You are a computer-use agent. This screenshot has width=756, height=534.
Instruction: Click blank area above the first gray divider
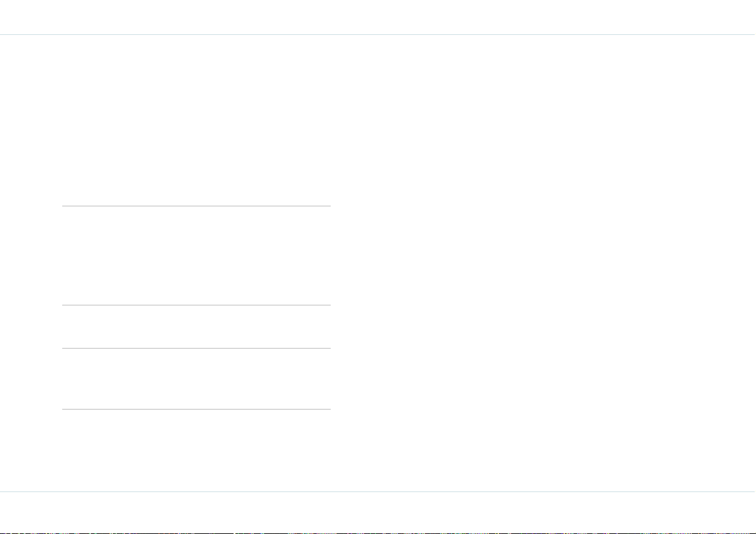point(196,121)
